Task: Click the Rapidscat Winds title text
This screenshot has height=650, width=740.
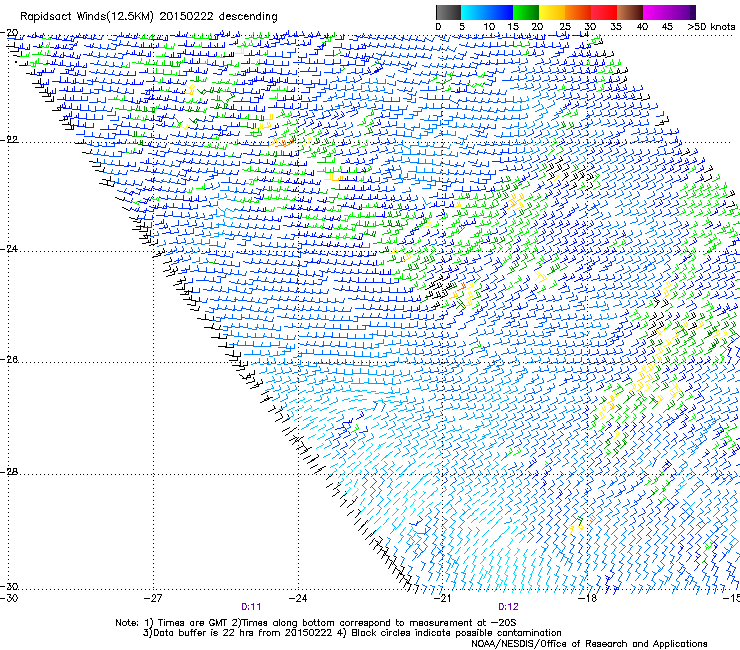Action: click(149, 17)
